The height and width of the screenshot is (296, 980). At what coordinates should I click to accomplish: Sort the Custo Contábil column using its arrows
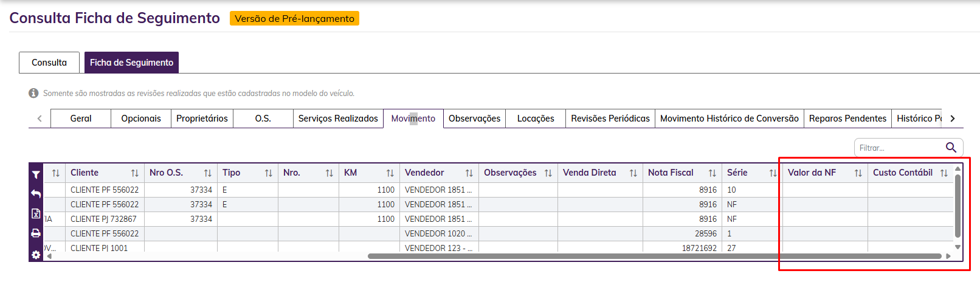coord(944,173)
